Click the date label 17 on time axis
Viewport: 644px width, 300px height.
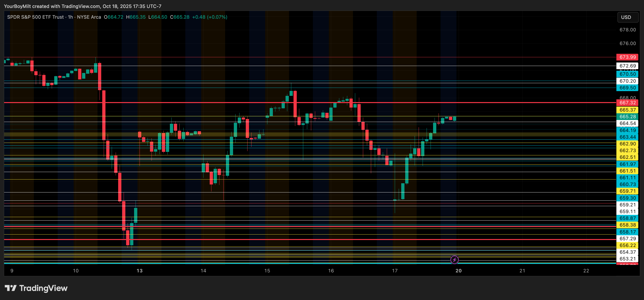[395, 271]
